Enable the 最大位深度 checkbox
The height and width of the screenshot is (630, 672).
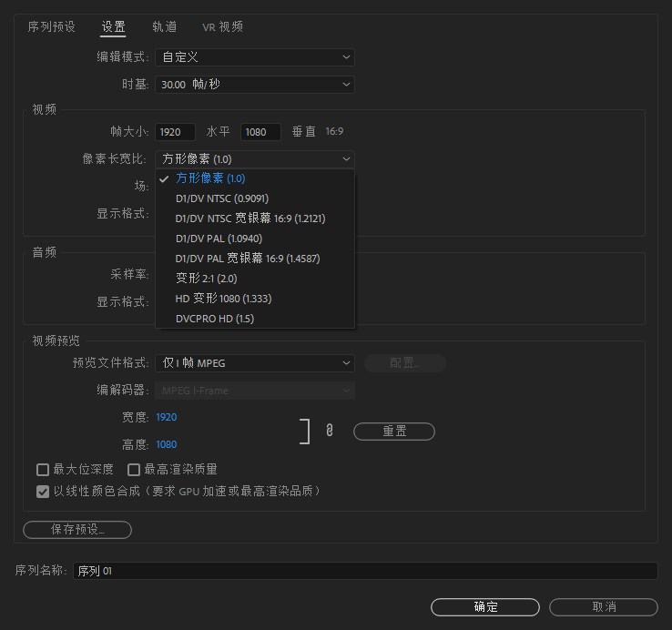(43, 470)
